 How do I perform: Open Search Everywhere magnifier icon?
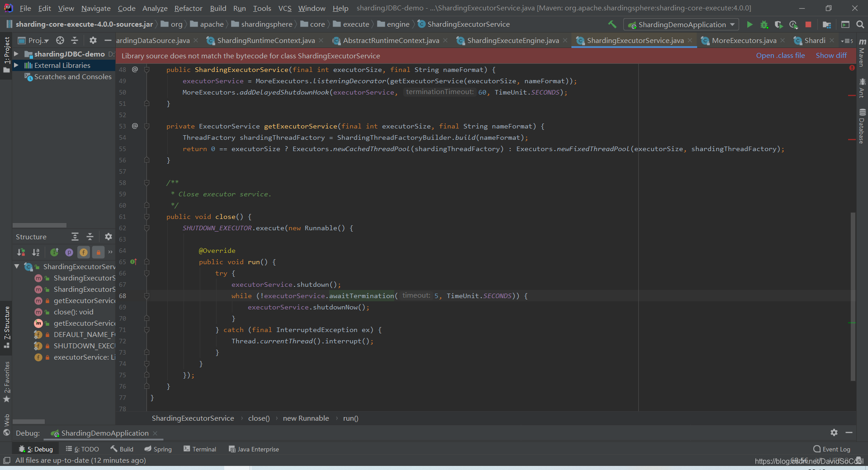click(x=860, y=24)
